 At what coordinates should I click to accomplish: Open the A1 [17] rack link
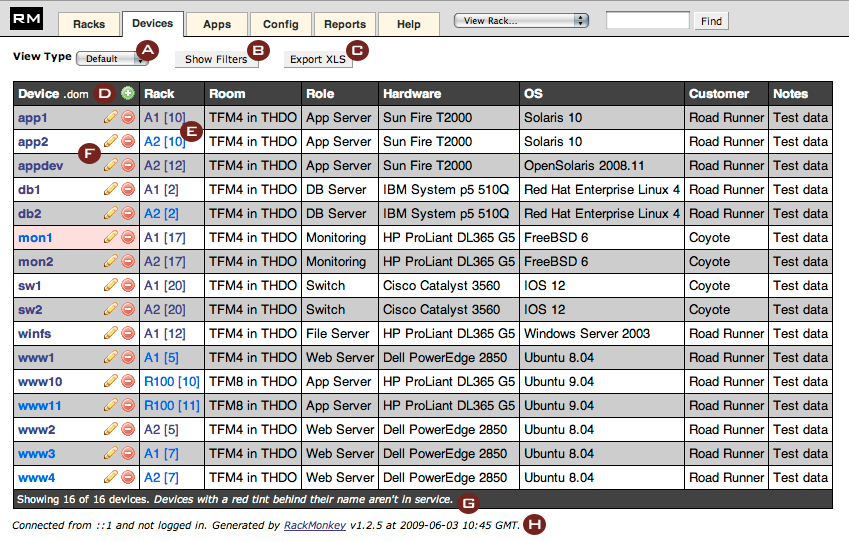click(x=165, y=238)
